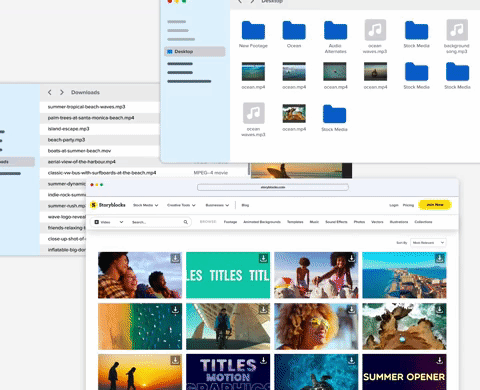Browse the Vectors category
This screenshot has width=480, height=390.
click(x=377, y=222)
